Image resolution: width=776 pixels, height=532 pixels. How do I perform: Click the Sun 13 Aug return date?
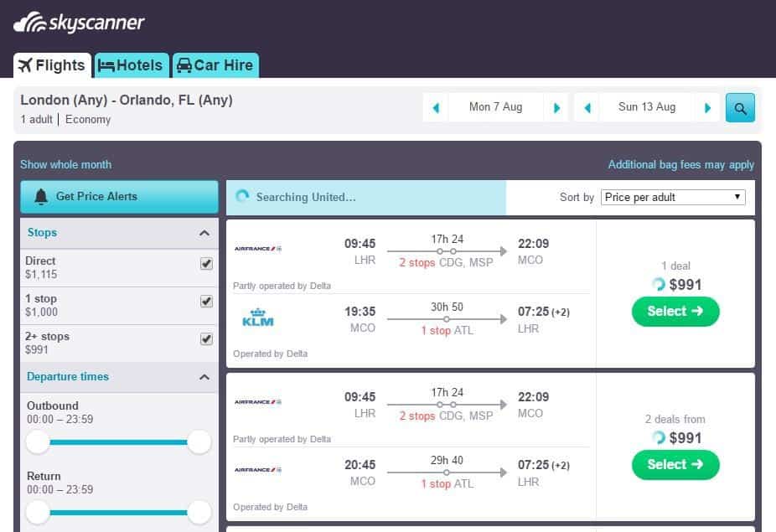pyautogui.click(x=647, y=107)
